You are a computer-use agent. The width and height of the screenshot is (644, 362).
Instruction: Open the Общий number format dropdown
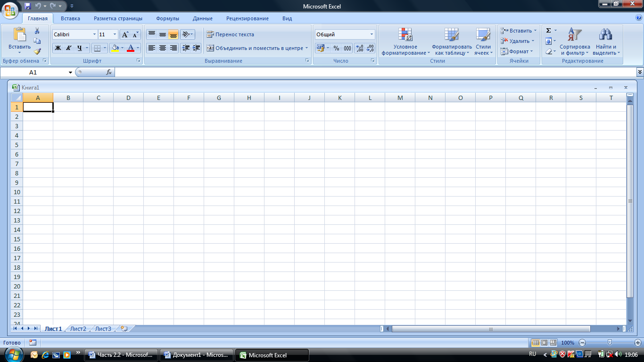click(372, 34)
